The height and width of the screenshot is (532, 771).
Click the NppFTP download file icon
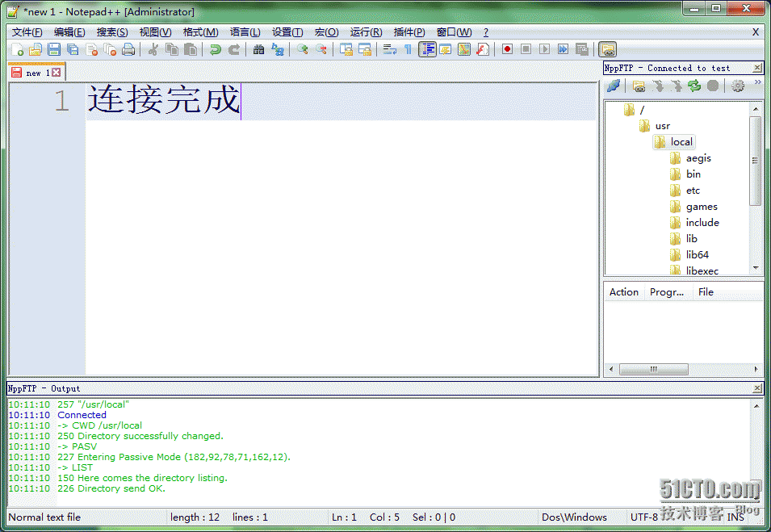pyautogui.click(x=657, y=86)
